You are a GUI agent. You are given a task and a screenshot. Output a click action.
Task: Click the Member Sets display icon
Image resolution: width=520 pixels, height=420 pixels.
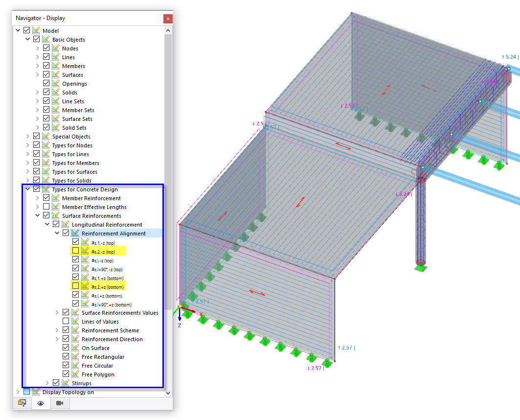point(56,110)
